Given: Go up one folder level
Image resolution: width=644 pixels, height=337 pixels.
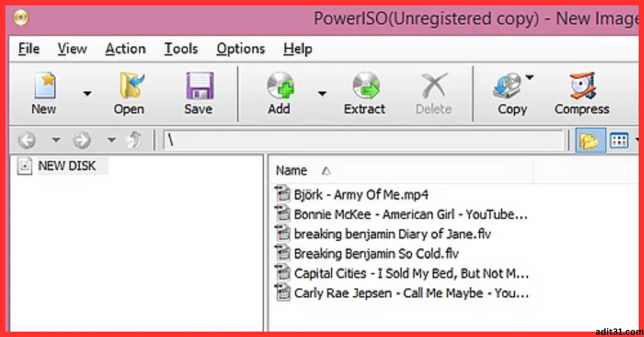Looking at the screenshot, I should pyautogui.click(x=133, y=141).
